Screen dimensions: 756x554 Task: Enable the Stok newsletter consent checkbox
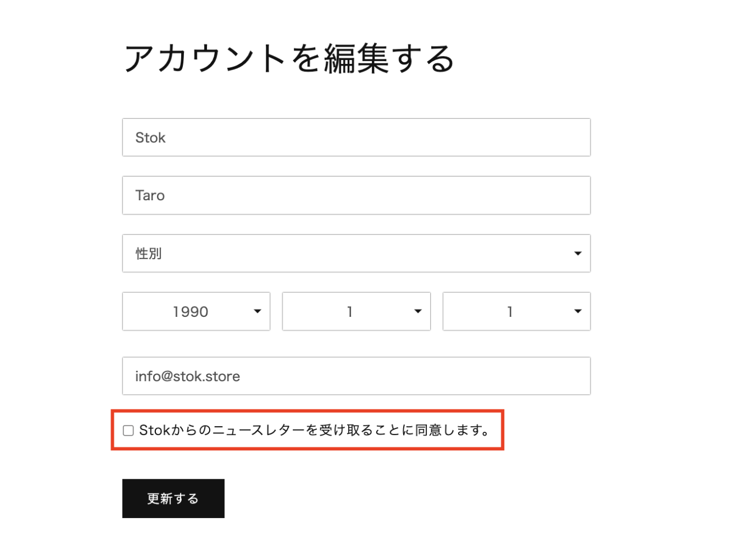(128, 431)
